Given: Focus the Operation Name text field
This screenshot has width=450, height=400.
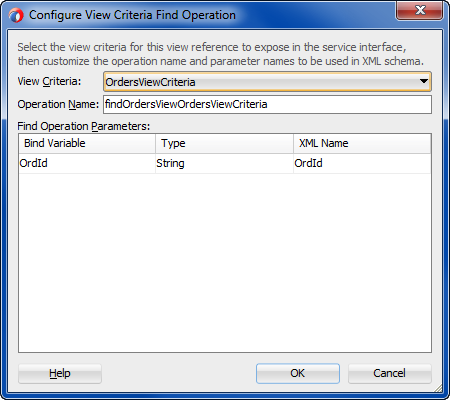Looking at the screenshot, I should tap(267, 105).
